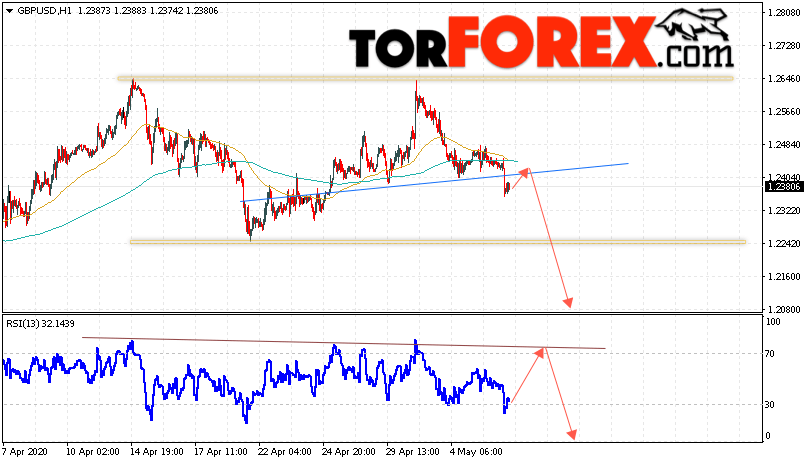The height and width of the screenshot is (463, 808).
Task: Click the 29 Apr 13:00 time label
Action: 412,452
